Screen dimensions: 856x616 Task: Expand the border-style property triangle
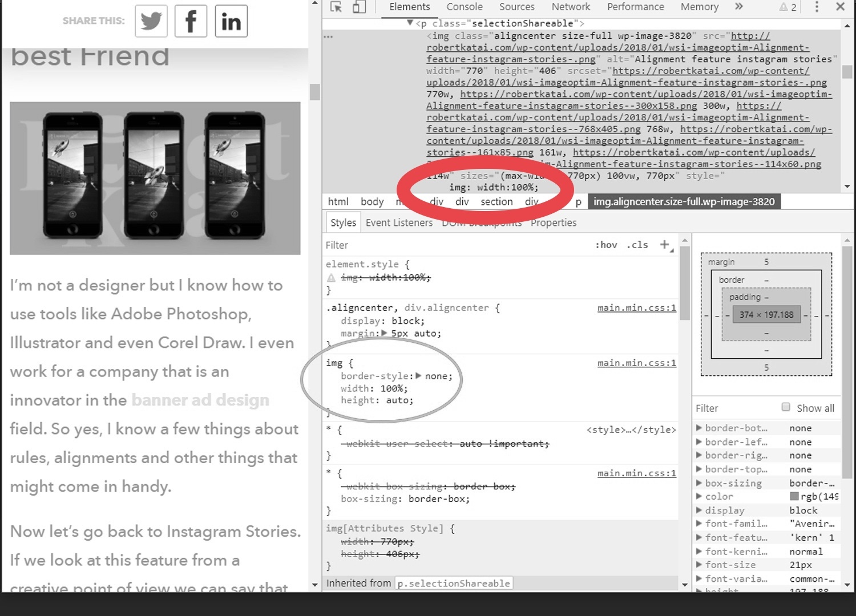click(418, 376)
